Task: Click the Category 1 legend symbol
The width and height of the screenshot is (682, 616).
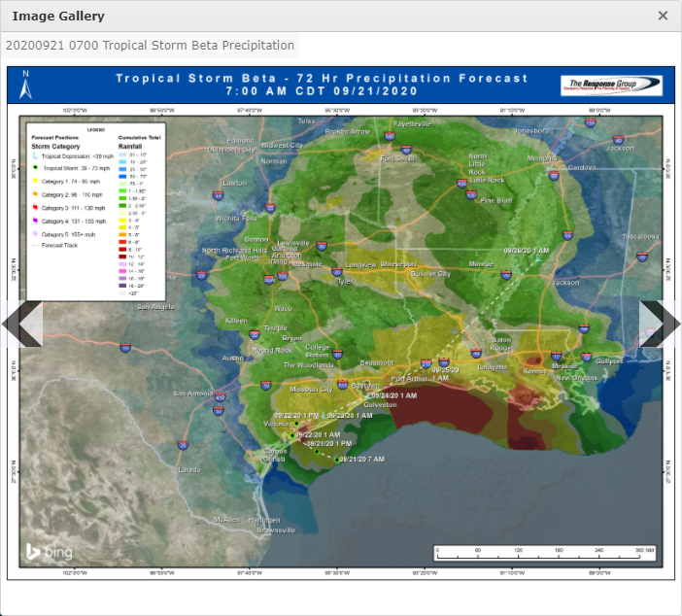Action: (x=35, y=181)
